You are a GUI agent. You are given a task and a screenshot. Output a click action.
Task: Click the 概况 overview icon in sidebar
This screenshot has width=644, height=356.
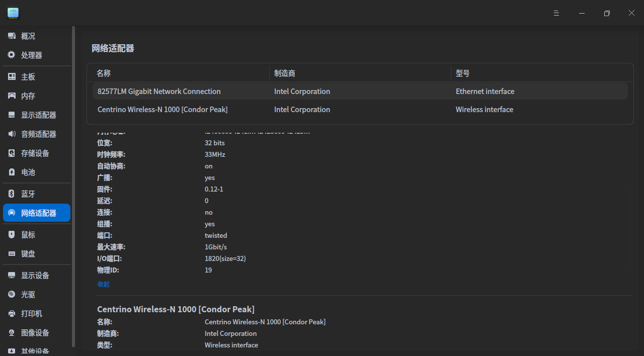click(x=12, y=36)
